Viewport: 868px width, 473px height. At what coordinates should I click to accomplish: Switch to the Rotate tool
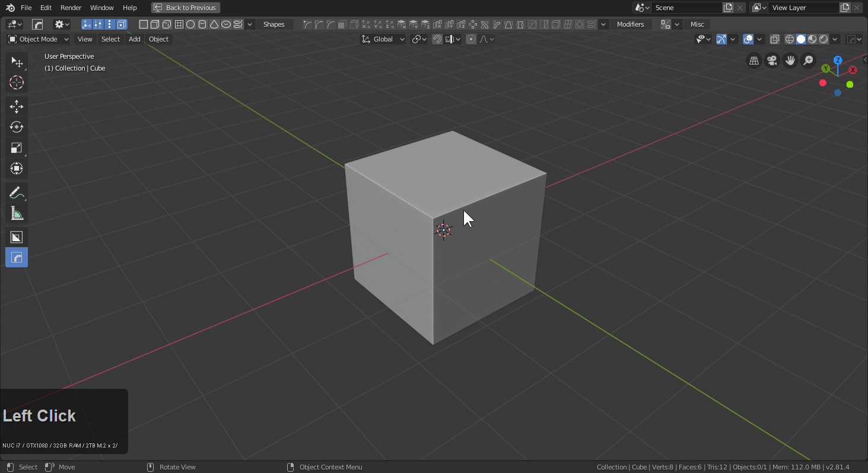click(x=16, y=127)
